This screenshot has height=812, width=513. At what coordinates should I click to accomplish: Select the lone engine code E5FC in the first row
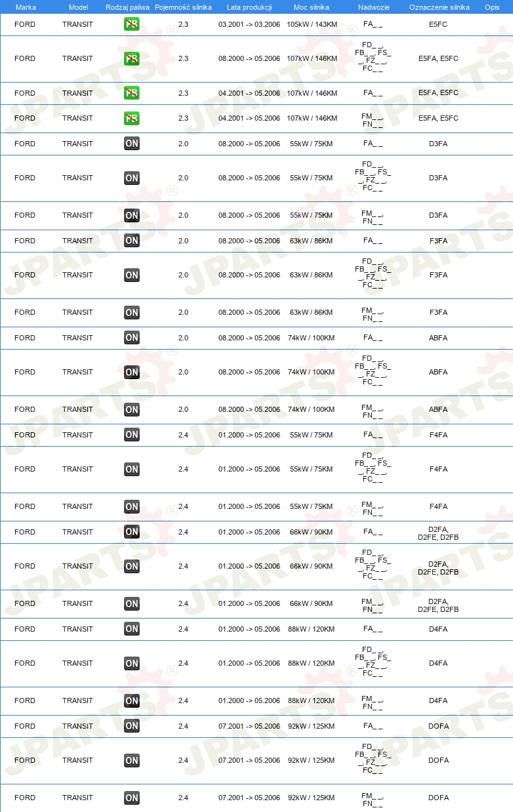tap(438, 24)
